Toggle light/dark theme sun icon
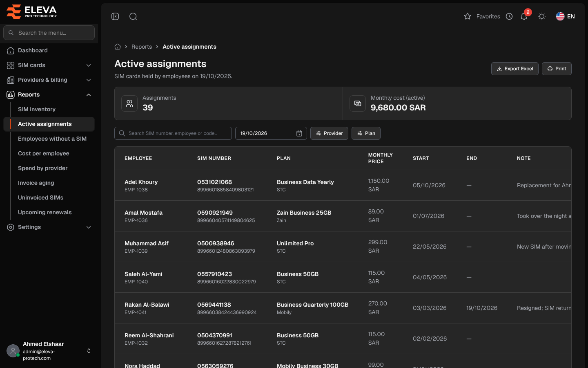588x368 pixels. (x=542, y=16)
